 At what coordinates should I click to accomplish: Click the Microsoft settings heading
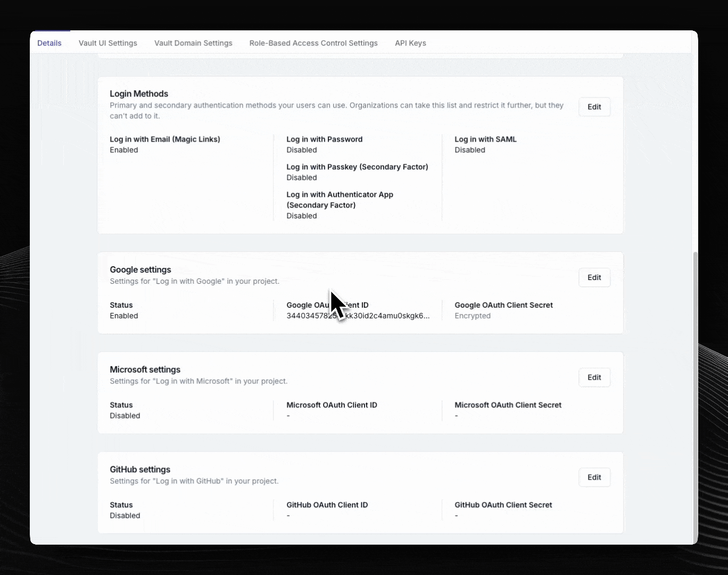(x=145, y=370)
